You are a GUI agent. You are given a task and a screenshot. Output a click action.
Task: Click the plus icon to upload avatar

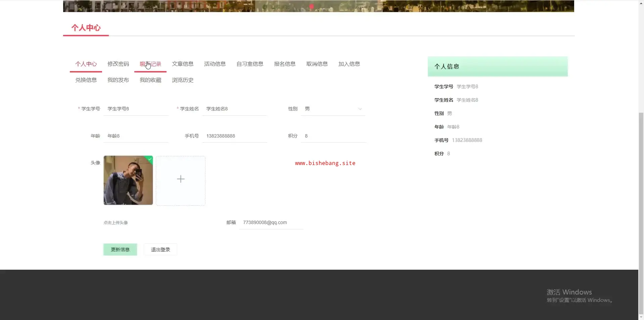tap(181, 179)
